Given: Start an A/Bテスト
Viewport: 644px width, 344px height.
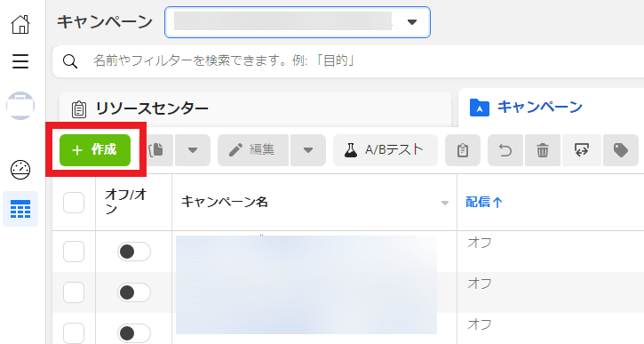Looking at the screenshot, I should (386, 150).
